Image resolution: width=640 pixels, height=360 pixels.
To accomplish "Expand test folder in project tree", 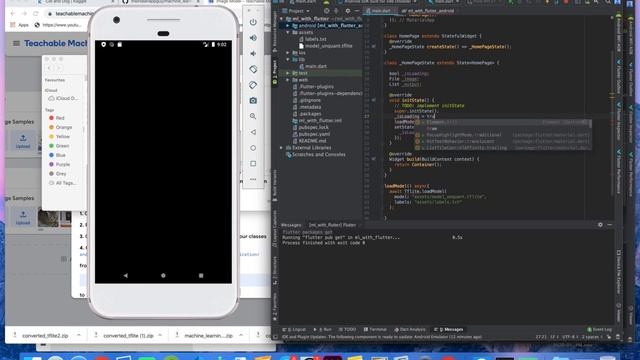I will (x=288, y=73).
